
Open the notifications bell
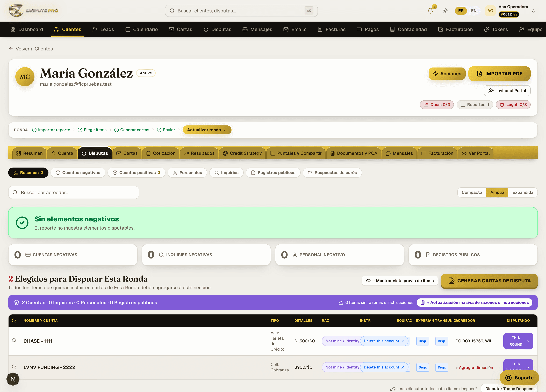[430, 11]
